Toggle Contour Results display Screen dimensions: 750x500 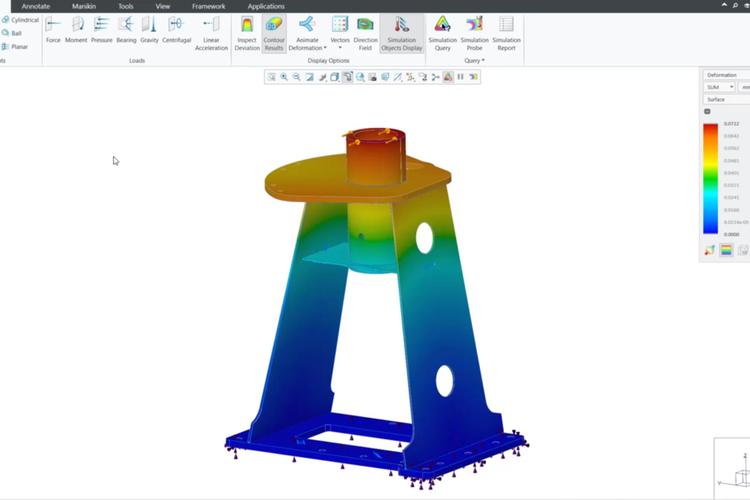pos(274,32)
